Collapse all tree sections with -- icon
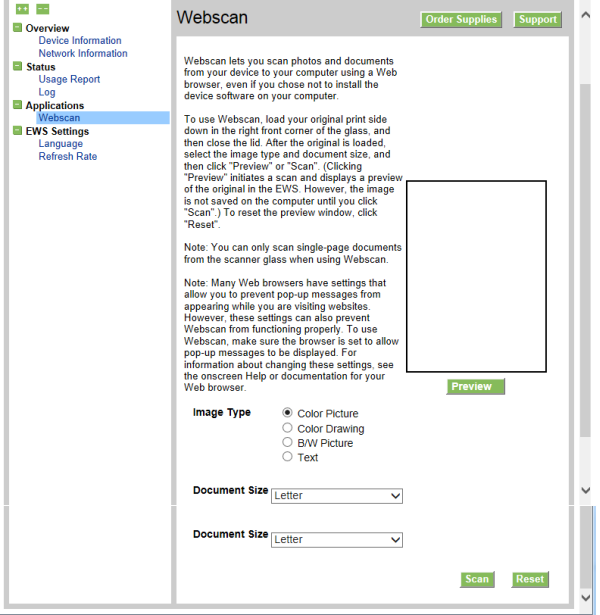The height and width of the screenshot is (615, 600). click(43, 9)
